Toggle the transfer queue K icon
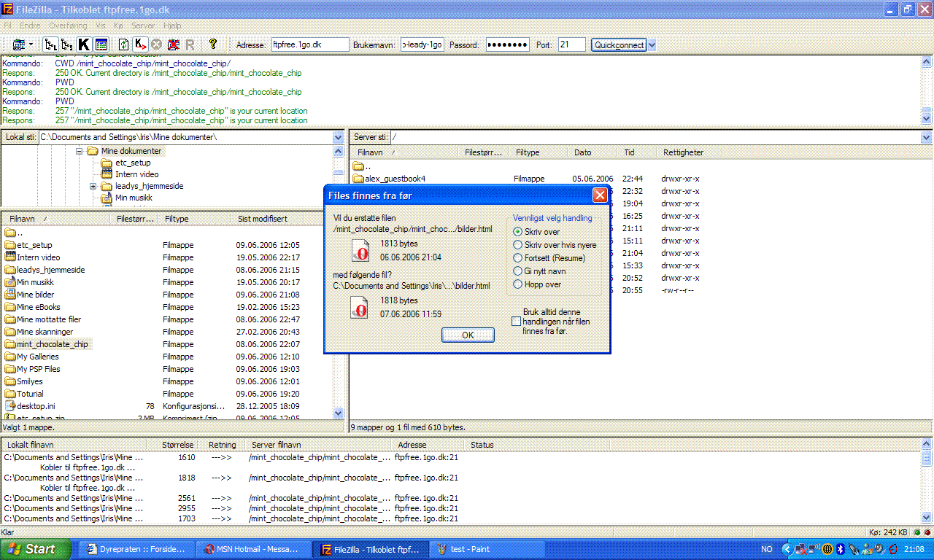This screenshot has width=934, height=560. tap(84, 44)
